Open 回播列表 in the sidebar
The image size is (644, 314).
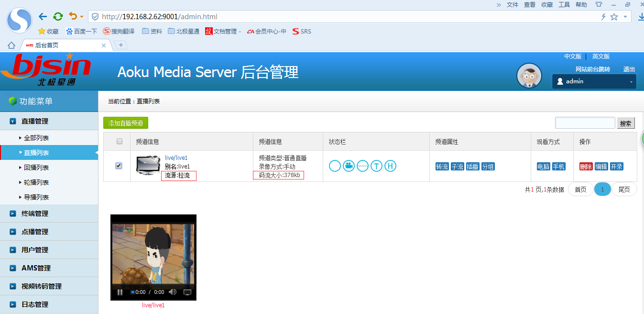coord(49,168)
